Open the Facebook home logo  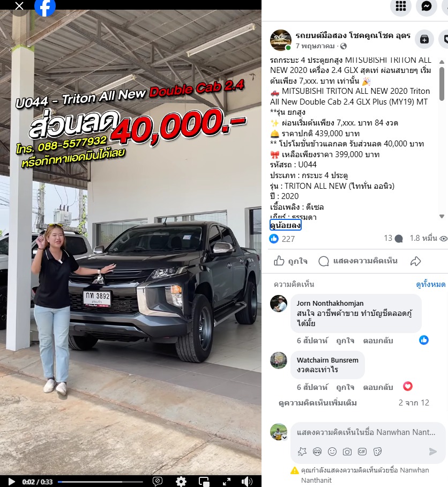tap(45, 7)
